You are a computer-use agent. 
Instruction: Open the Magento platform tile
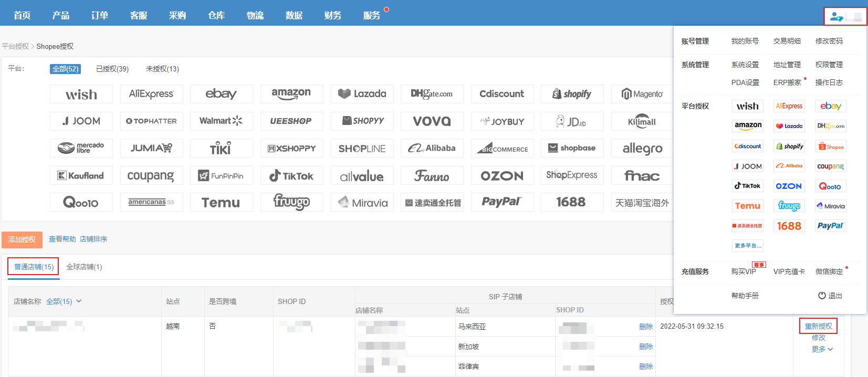coord(642,94)
